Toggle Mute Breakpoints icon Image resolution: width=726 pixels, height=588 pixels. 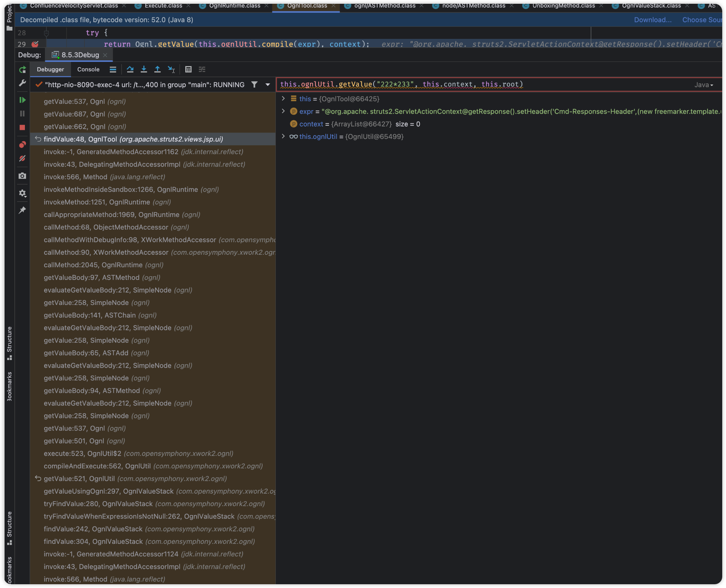point(22,159)
